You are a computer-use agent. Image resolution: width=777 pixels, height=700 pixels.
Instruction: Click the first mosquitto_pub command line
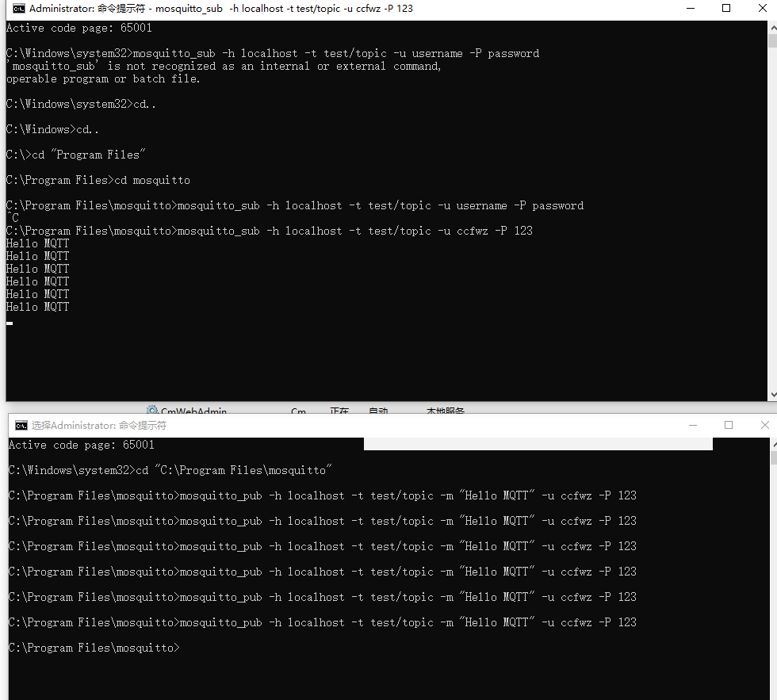tap(322, 495)
